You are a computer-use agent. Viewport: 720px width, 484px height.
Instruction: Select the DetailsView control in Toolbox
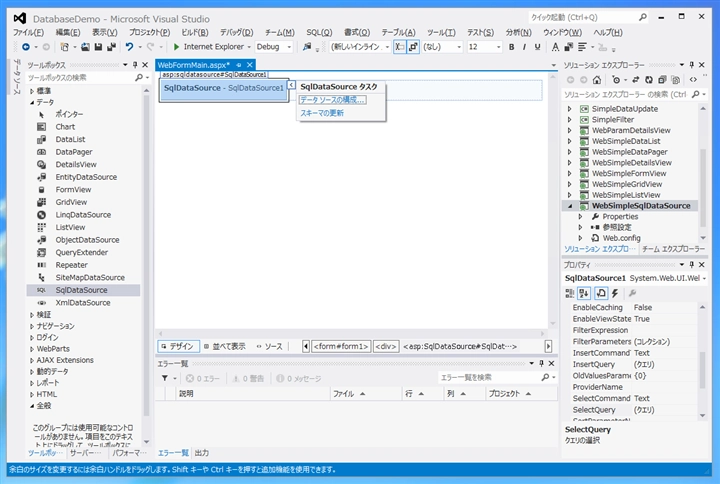[76, 164]
